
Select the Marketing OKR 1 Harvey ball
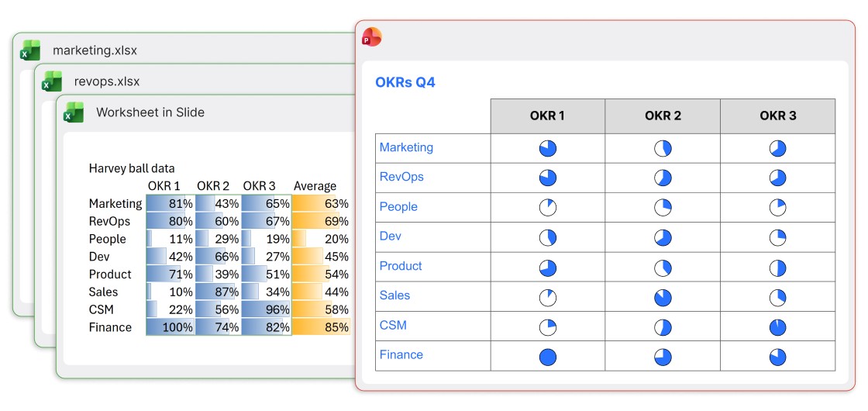tap(548, 148)
